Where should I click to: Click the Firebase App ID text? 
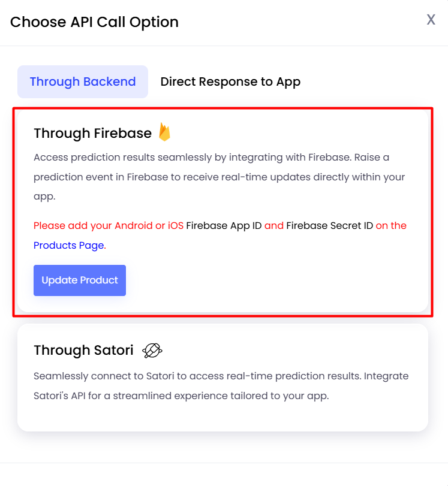pyautogui.click(x=224, y=226)
